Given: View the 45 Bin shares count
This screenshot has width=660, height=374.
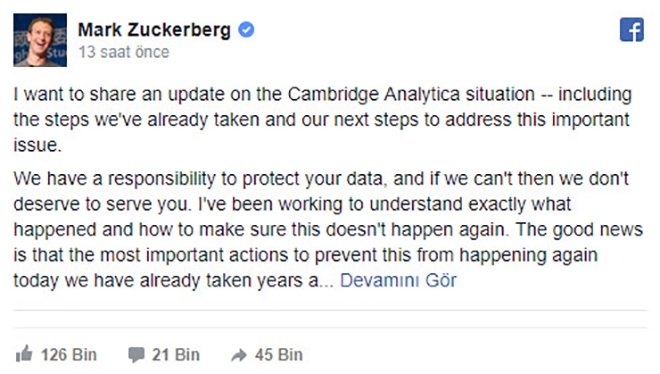Looking at the screenshot, I should (x=278, y=355).
